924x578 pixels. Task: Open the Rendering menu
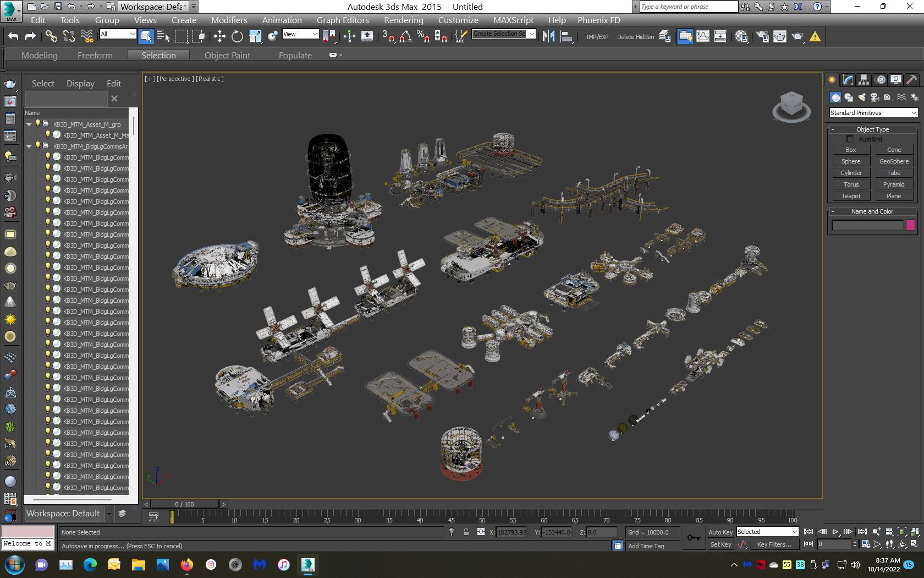click(x=404, y=20)
